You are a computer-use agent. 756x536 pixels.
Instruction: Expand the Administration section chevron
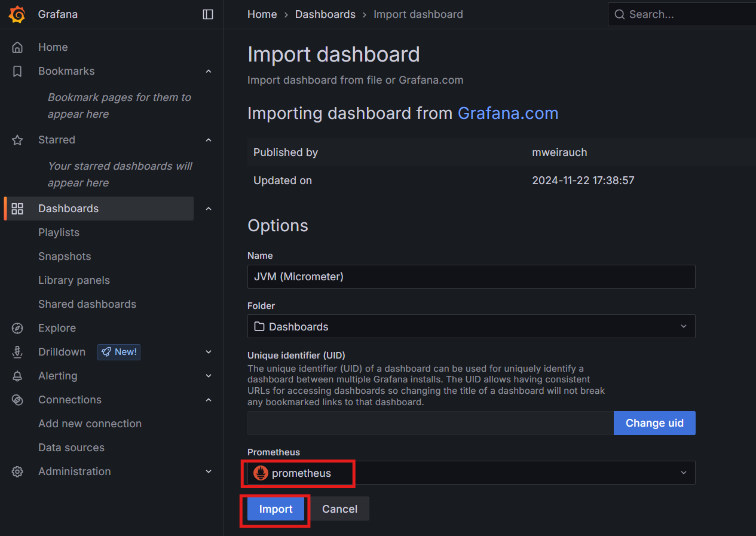(209, 471)
